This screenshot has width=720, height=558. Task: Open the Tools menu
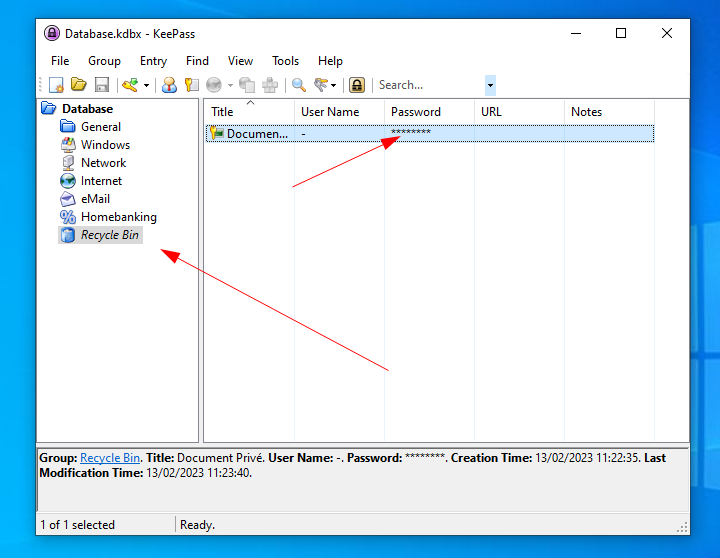click(x=285, y=61)
